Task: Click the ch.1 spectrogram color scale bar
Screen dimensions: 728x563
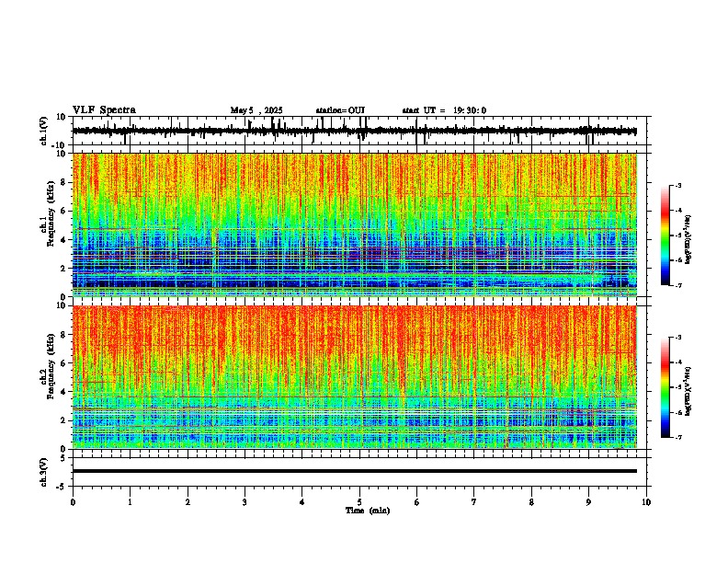Action: (x=665, y=236)
